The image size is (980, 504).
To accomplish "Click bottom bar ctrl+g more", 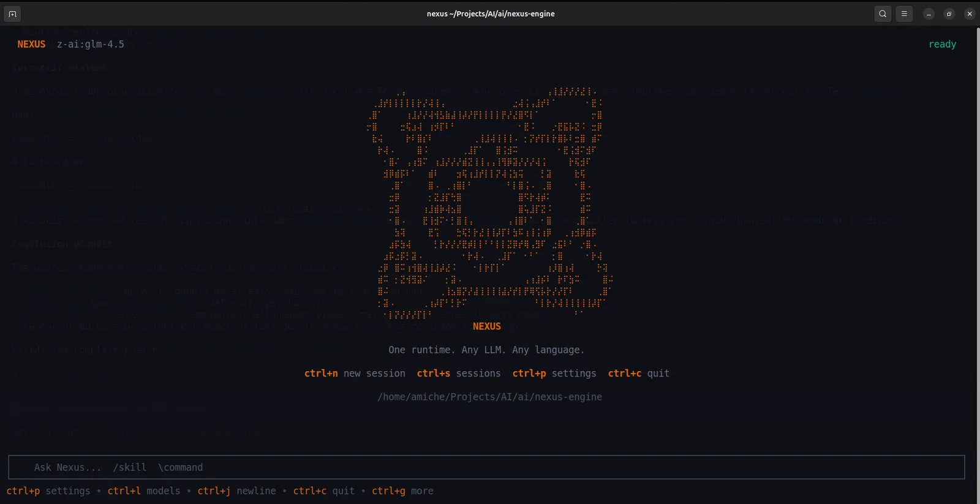I will pos(402,491).
